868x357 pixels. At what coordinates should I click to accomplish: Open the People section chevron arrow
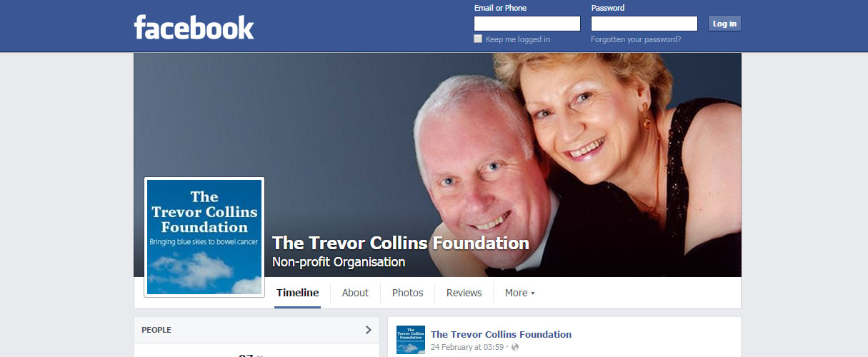[368, 330]
